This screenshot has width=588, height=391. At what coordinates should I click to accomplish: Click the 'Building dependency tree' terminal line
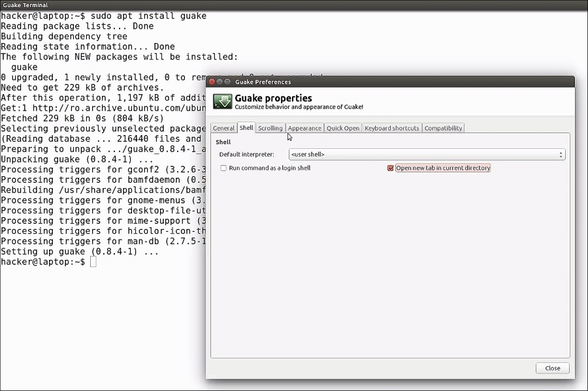pos(64,37)
